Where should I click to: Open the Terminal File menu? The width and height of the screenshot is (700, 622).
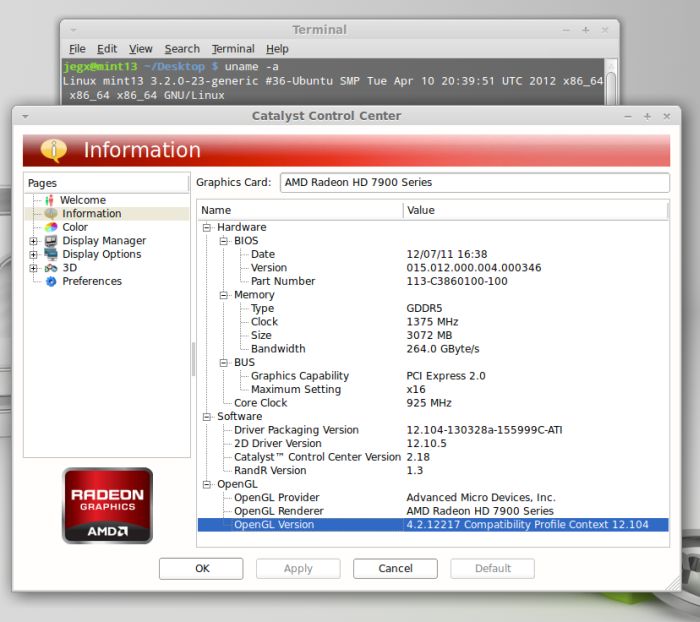[77, 49]
